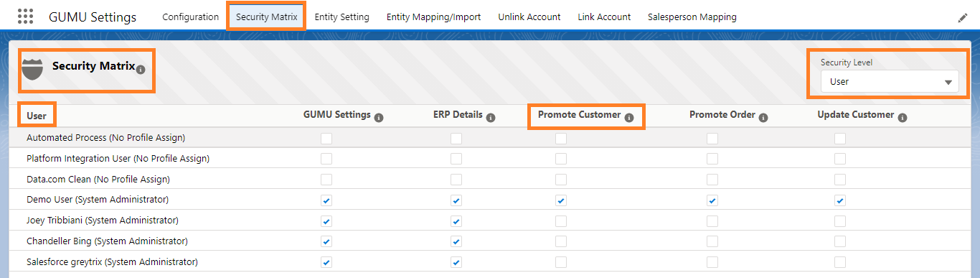Select row name Salesforce greytrix (System Administrator)
The height and width of the screenshot is (278, 980).
112,262
